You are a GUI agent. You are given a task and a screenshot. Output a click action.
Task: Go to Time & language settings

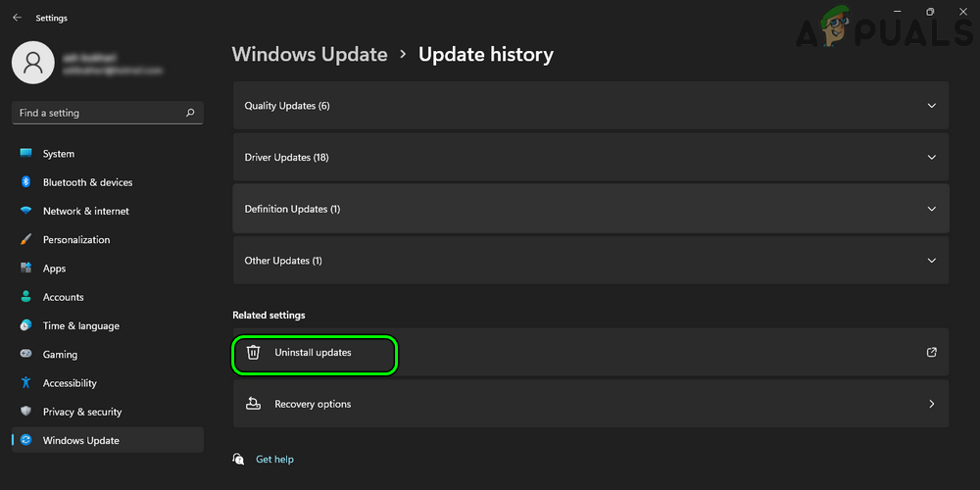[x=80, y=325]
